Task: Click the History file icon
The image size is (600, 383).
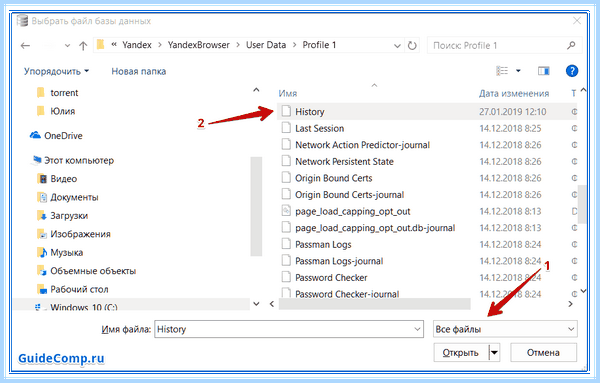Action: [286, 111]
